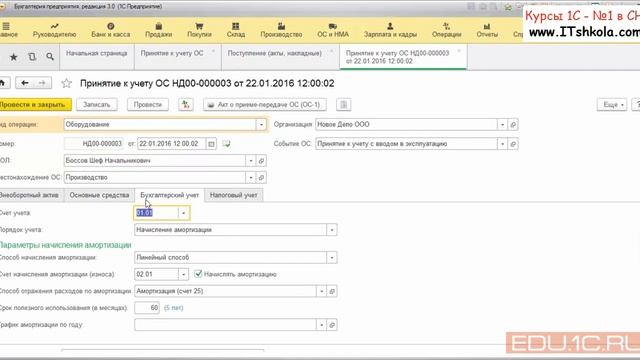Show document postings Дт/Кт icon
Viewport: 640px width, 360px height.
coord(186,104)
